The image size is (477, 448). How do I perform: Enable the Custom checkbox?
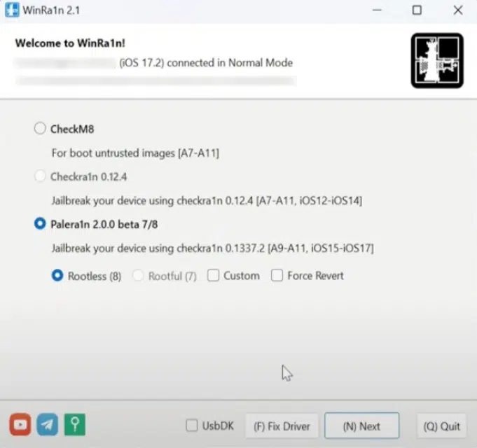coord(214,276)
